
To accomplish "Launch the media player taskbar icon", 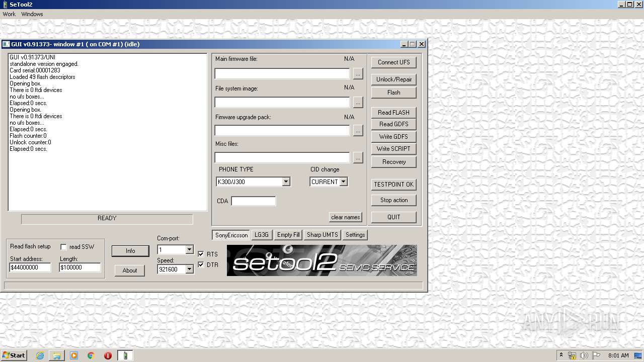I will [74, 355].
